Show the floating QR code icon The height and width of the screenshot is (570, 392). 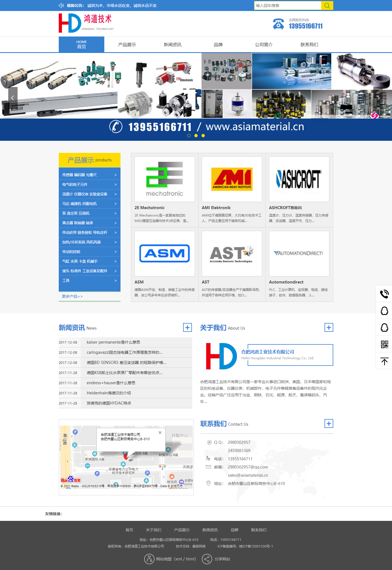(384, 344)
